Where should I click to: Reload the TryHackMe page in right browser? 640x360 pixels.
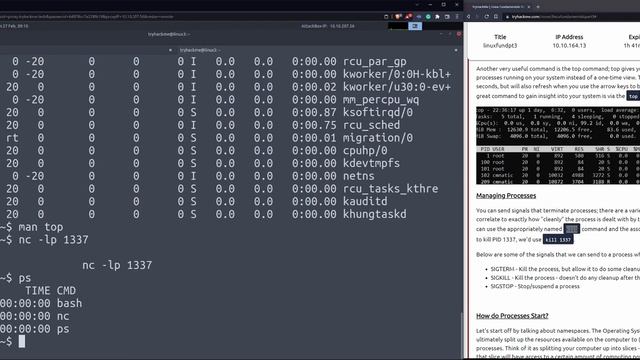tap(487, 17)
